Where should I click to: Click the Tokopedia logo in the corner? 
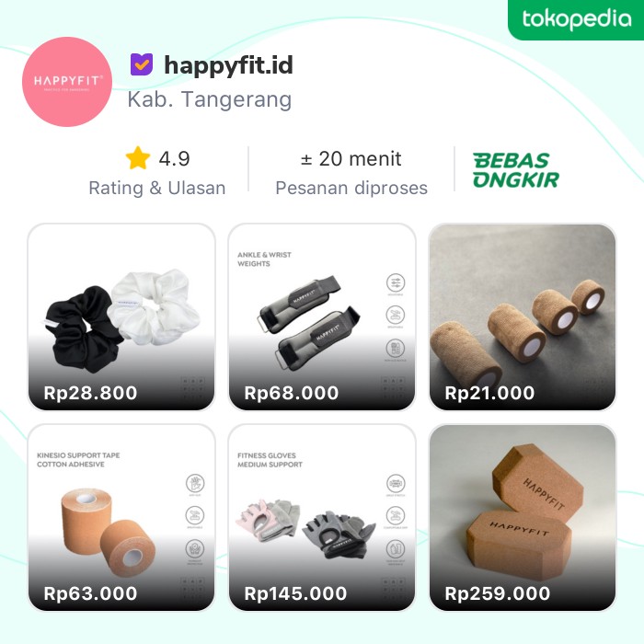(x=576, y=19)
